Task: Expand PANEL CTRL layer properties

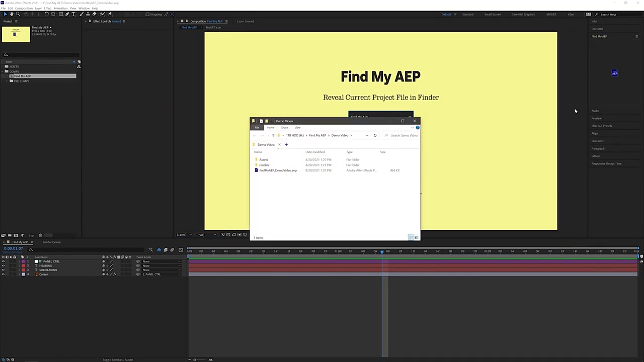Action: (19, 261)
